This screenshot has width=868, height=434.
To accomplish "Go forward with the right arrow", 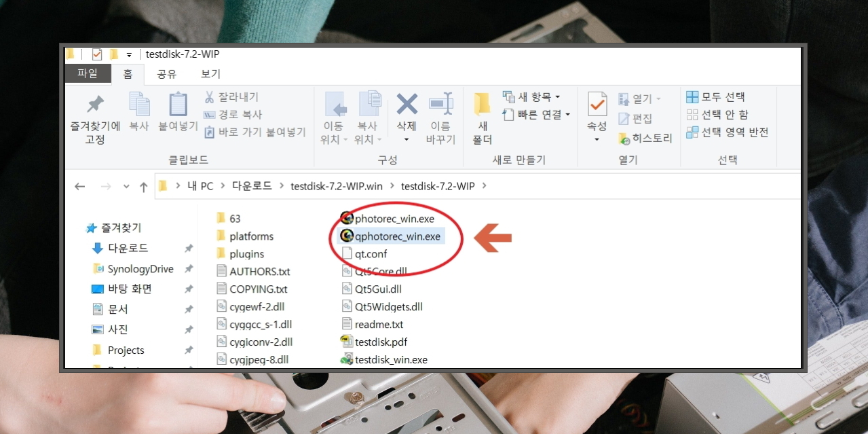I will (x=105, y=187).
